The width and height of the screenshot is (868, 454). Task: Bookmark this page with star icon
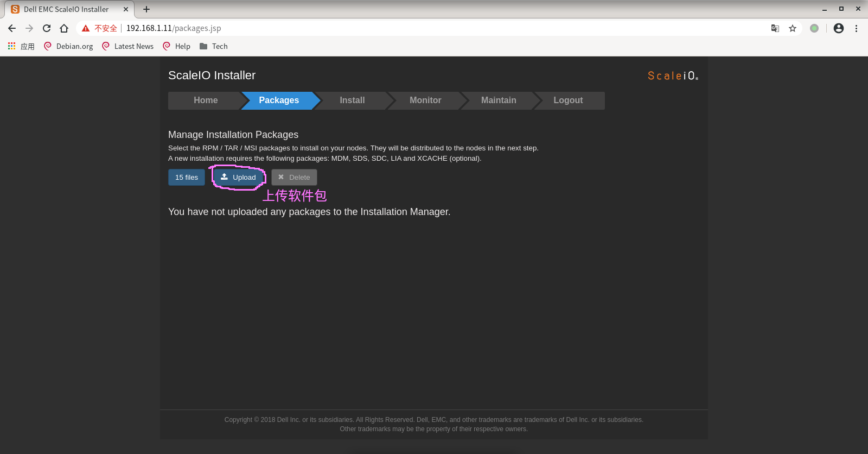click(793, 28)
